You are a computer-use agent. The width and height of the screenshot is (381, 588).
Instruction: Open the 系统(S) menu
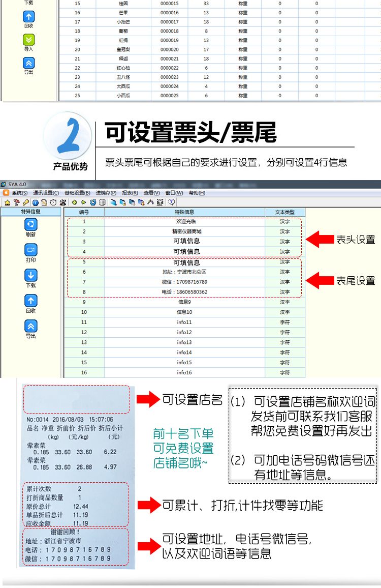tap(20, 193)
